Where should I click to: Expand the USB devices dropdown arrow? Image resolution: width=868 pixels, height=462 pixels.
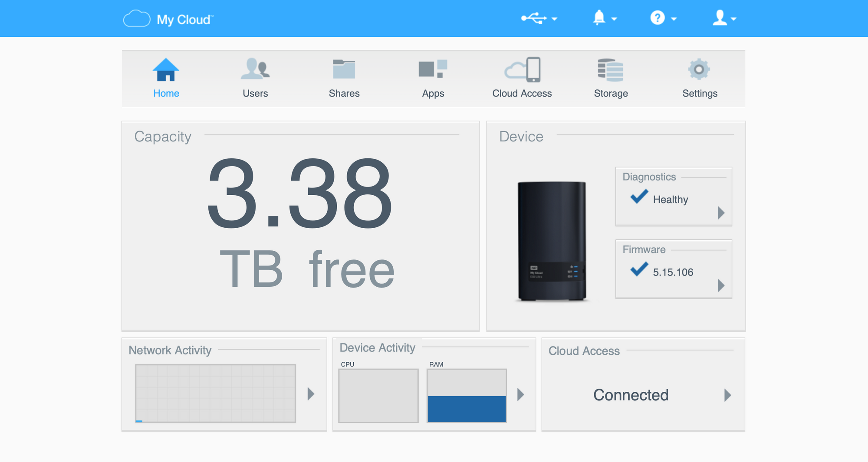tap(555, 19)
